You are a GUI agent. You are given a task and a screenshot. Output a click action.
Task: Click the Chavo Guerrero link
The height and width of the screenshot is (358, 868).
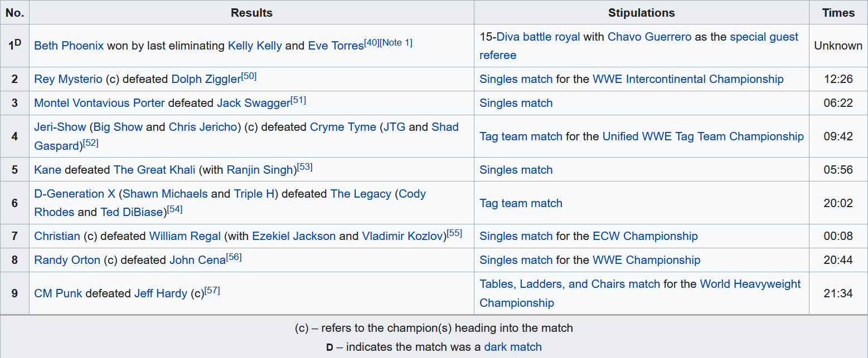click(649, 37)
